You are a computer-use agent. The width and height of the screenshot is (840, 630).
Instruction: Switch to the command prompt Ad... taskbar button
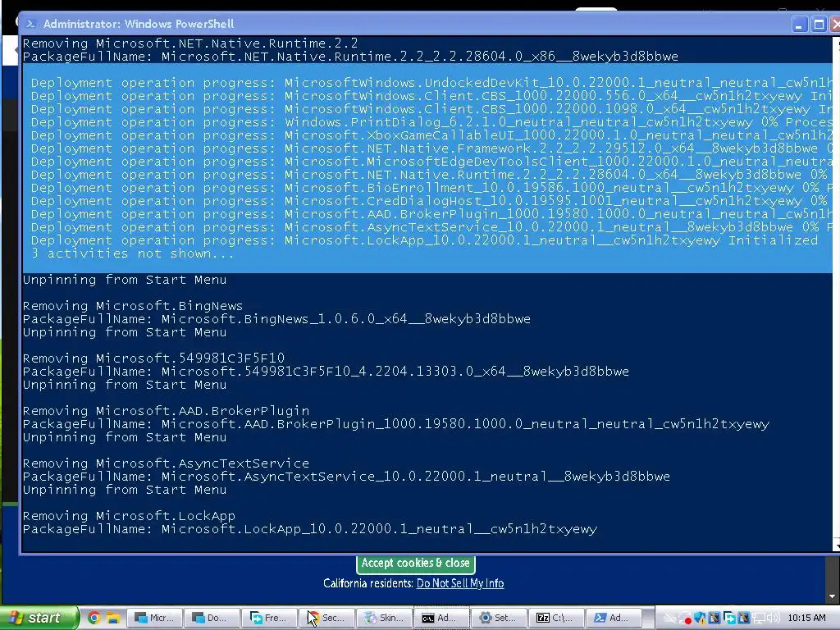pos(441,618)
